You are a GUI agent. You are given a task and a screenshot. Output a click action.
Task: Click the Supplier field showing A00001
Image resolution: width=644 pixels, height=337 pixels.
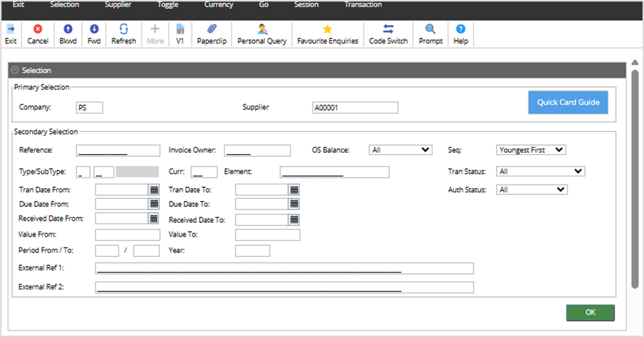pyautogui.click(x=355, y=107)
